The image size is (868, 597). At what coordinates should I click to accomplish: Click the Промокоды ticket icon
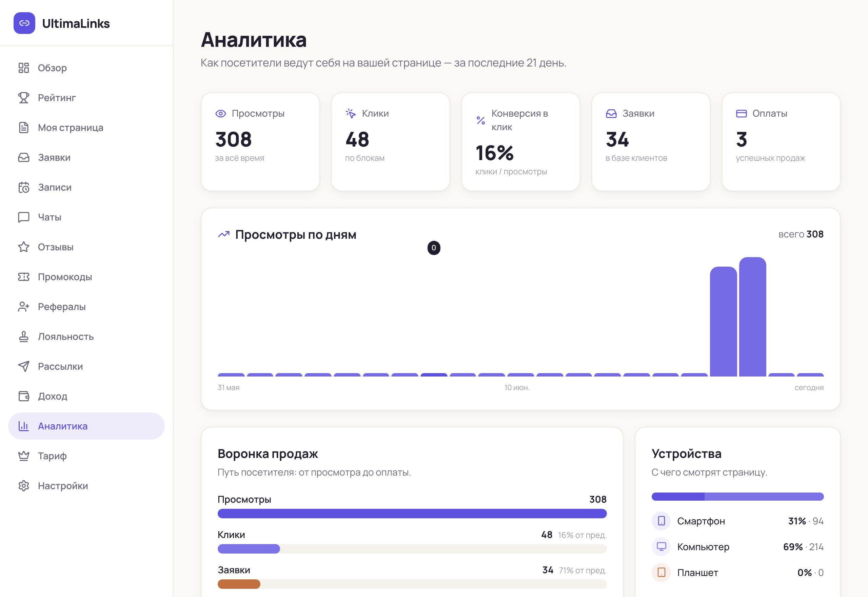(x=23, y=277)
